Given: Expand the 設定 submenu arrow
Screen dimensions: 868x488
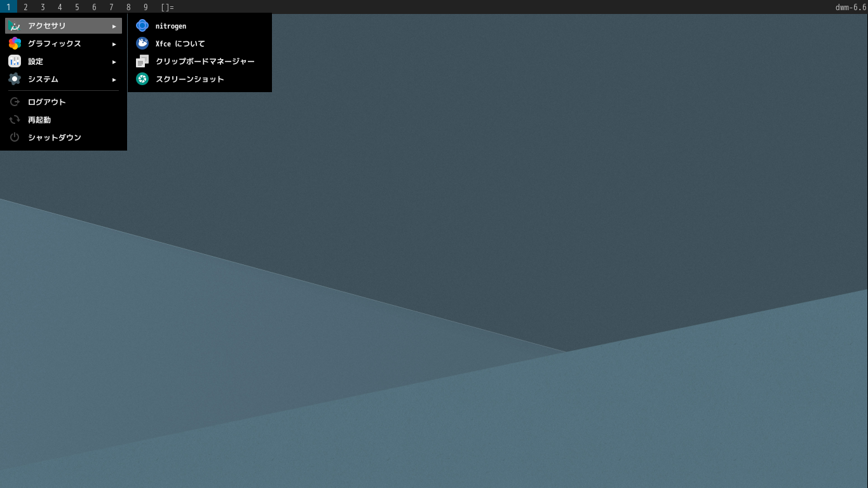Looking at the screenshot, I should click(x=114, y=62).
